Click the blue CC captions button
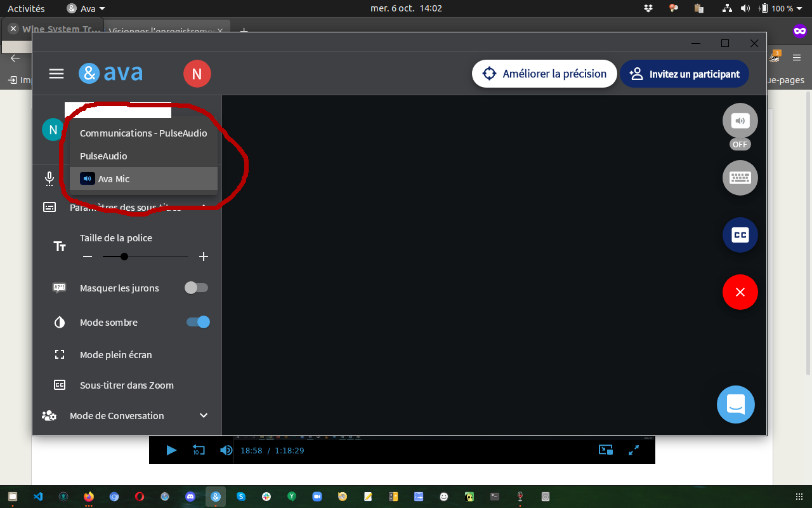The width and height of the screenshot is (812, 508). point(740,235)
